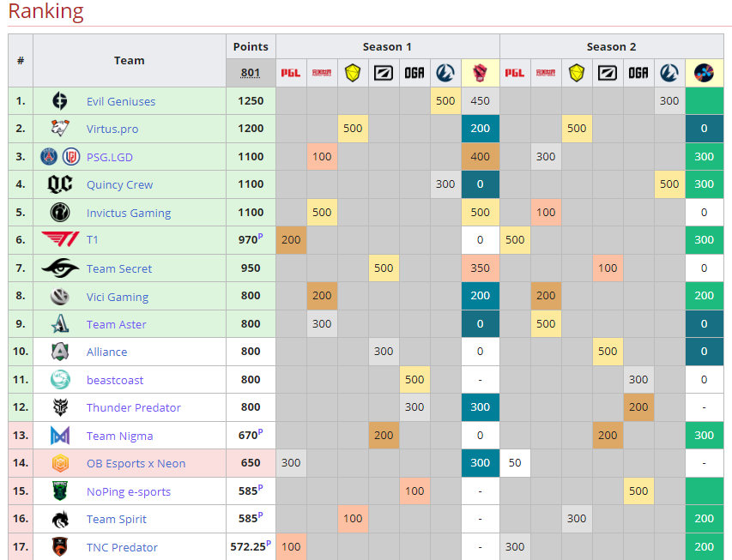Click the OB Esports x Neon logo
Image resolution: width=732 pixels, height=560 pixels.
pyautogui.click(x=60, y=463)
